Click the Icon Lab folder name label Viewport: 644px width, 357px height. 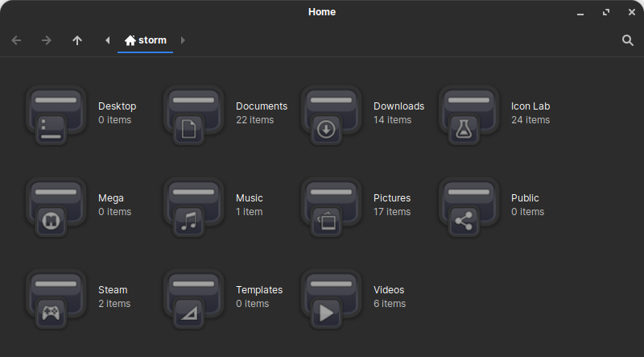click(530, 106)
